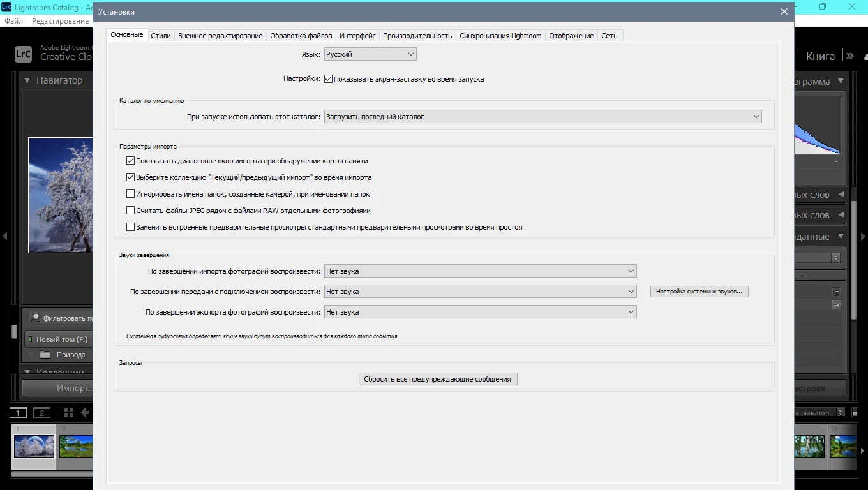Open the import completion sound dropdown
The image size is (868, 490).
pos(481,271)
